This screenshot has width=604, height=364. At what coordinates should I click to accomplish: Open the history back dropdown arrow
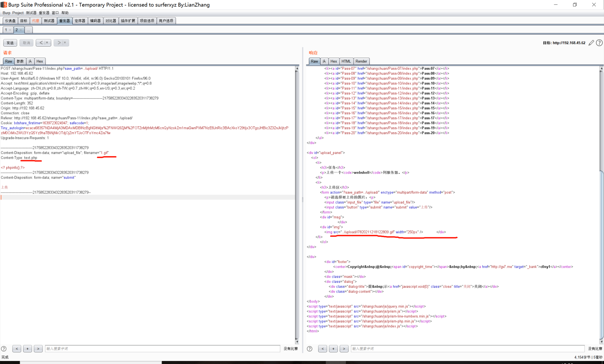[x=47, y=43]
